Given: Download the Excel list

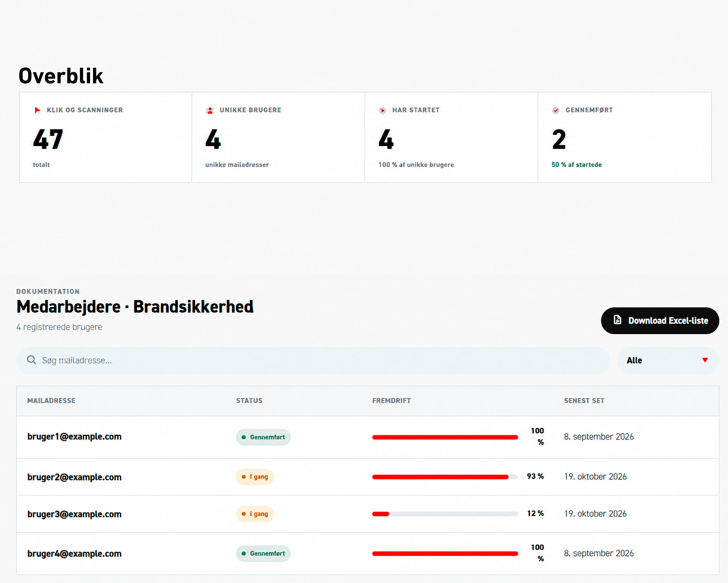Looking at the screenshot, I should (x=660, y=320).
